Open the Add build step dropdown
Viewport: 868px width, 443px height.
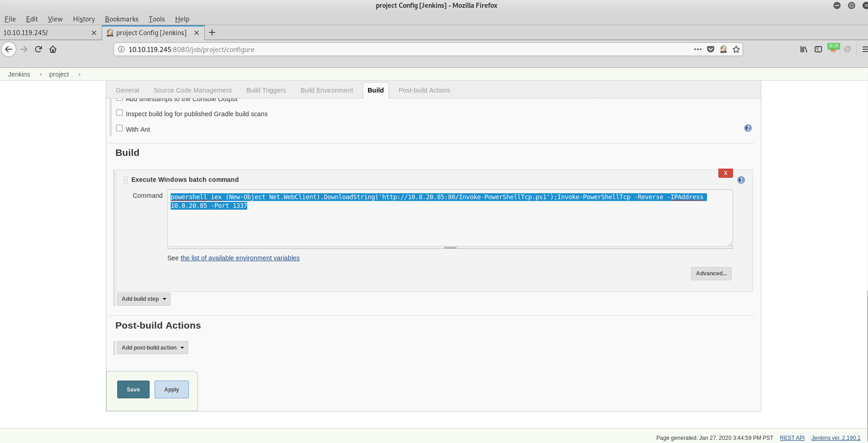[144, 299]
